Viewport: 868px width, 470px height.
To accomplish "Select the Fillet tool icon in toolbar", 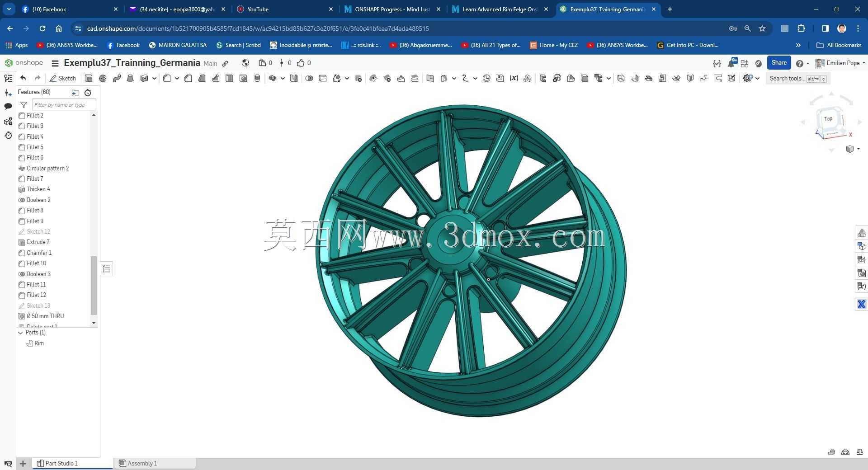I will point(167,78).
